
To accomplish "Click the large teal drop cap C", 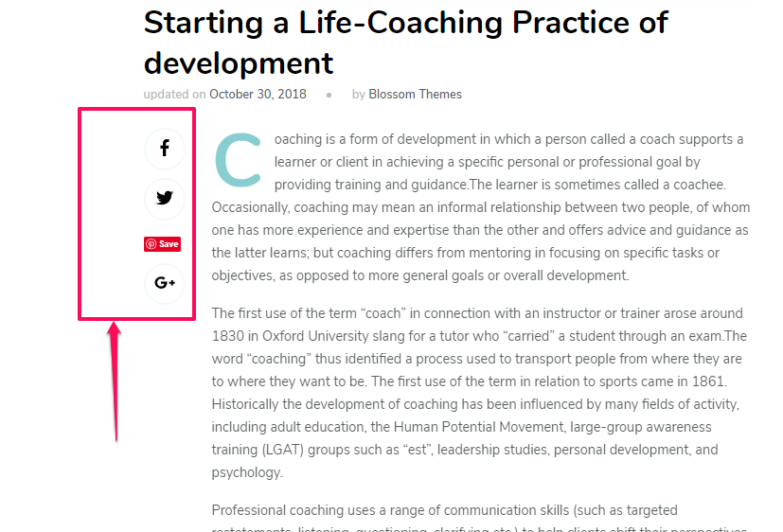I will (239, 160).
